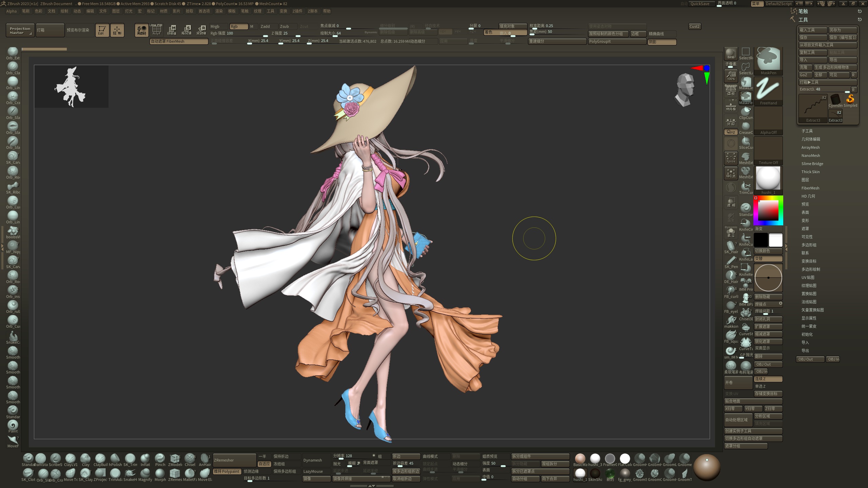Select the Inflat brush icon
Screen dimensions: 868x488
pyautogui.click(x=145, y=459)
